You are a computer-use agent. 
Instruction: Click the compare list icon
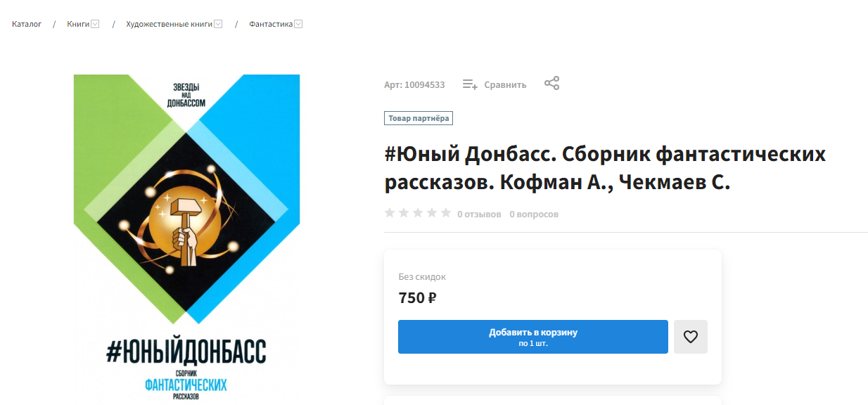pos(470,84)
